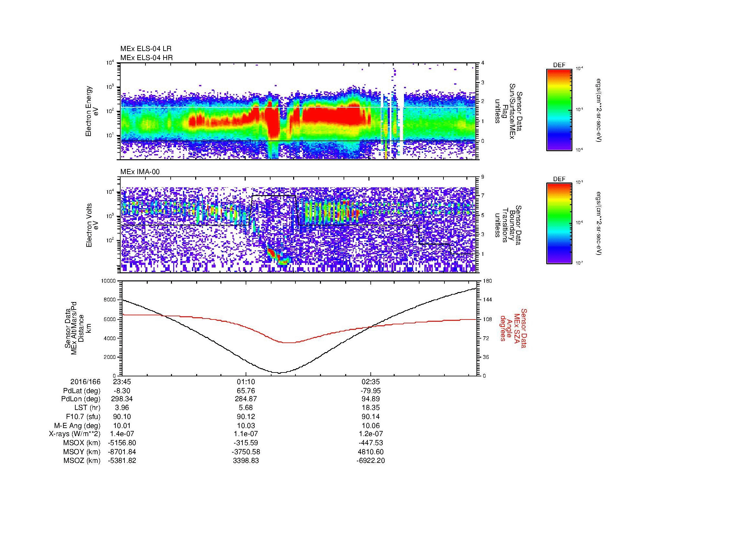Click the MSOX value '-315.59'
This screenshot has height=534, width=756.
click(x=246, y=443)
